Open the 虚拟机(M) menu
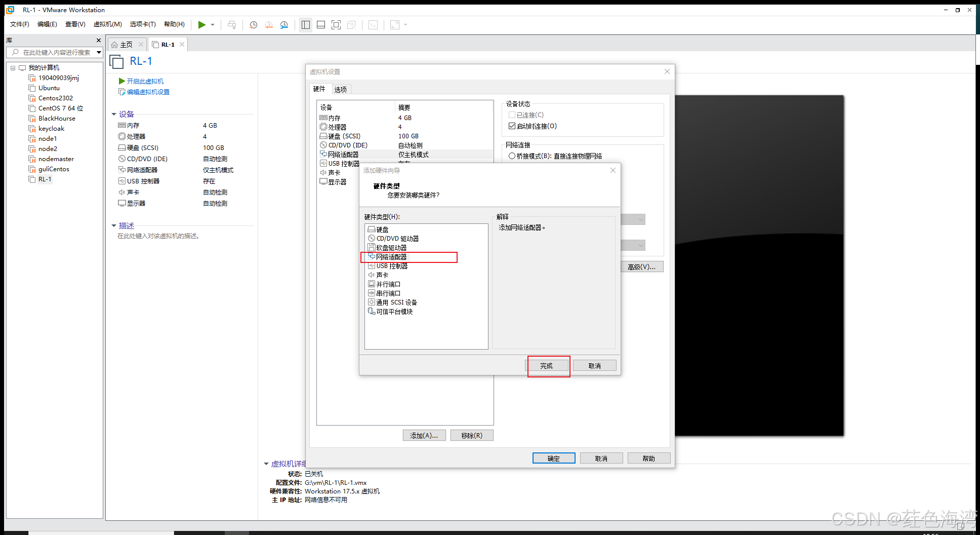The height and width of the screenshot is (535, 980). 108,24
